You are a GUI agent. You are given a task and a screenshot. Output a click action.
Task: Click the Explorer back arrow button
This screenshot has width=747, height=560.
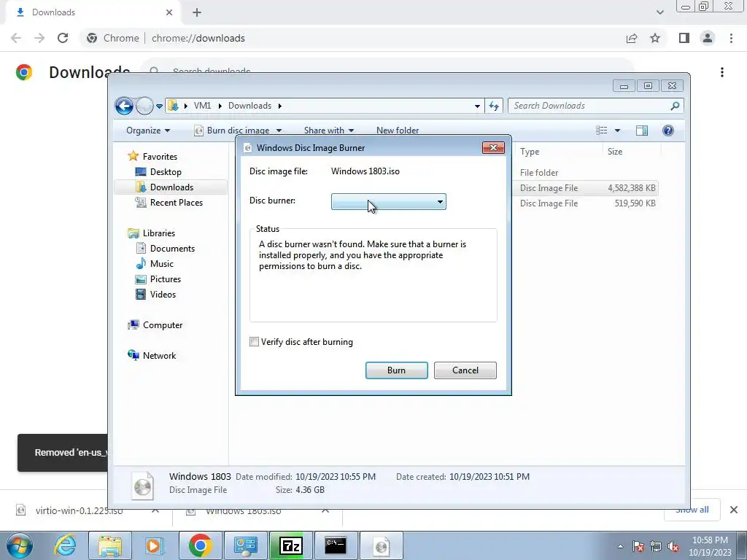tap(124, 106)
